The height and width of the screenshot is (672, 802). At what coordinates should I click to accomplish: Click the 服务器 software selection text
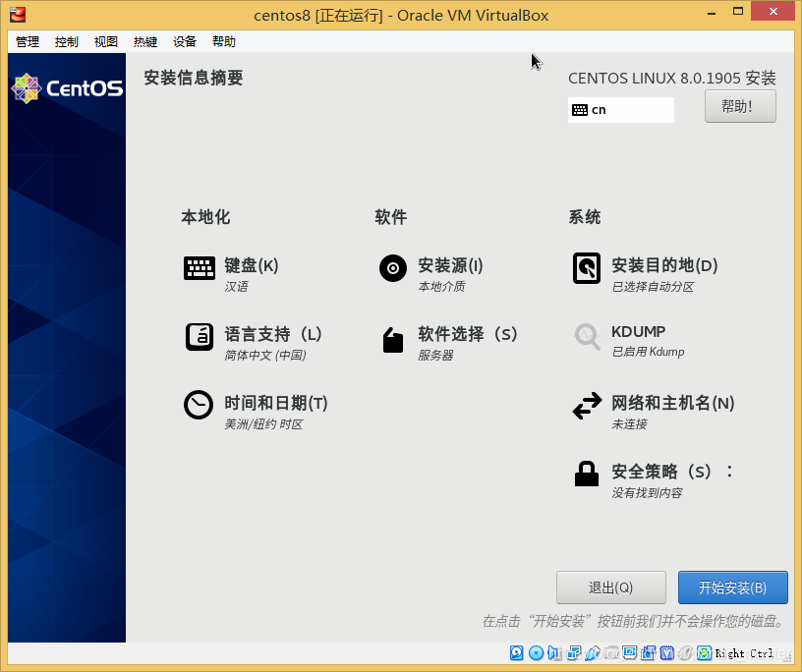(x=435, y=355)
